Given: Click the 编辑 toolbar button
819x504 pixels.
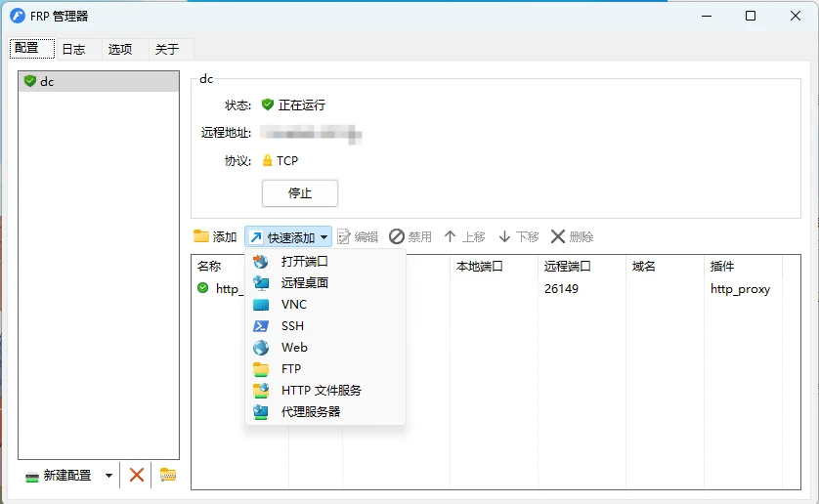Looking at the screenshot, I should [x=358, y=237].
